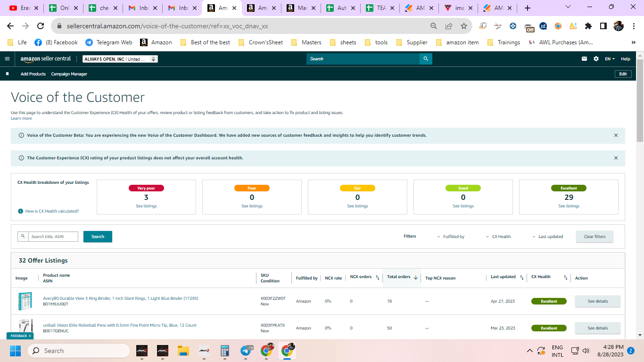Open How is CX Health calculated link
The width and height of the screenshot is (644, 362).
(52, 211)
